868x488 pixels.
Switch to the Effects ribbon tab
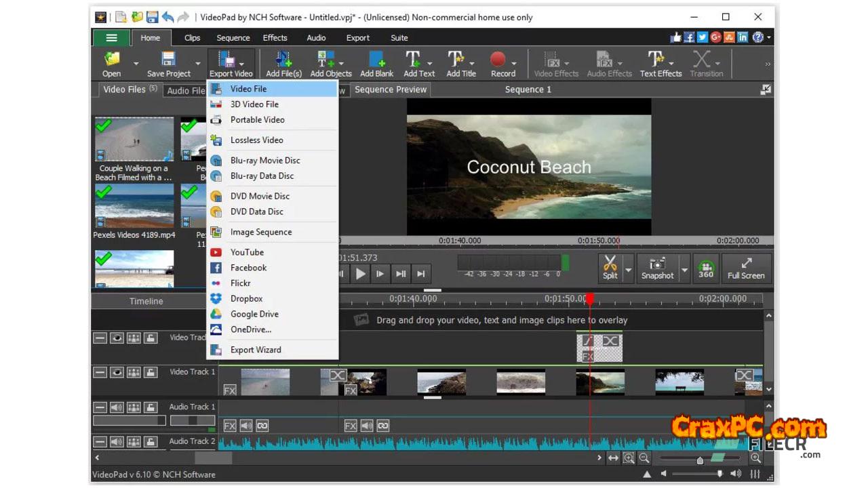coord(275,38)
